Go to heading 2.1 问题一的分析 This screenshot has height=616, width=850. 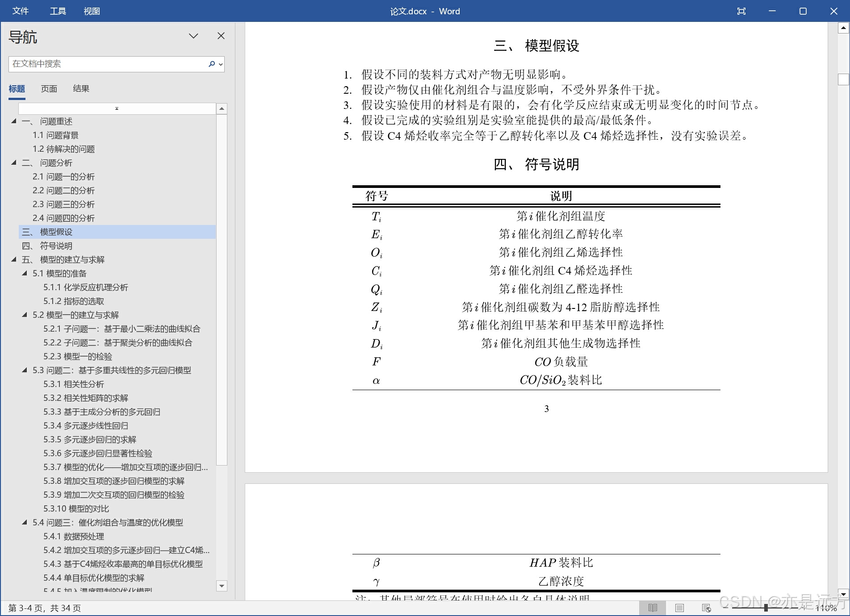coord(63,177)
